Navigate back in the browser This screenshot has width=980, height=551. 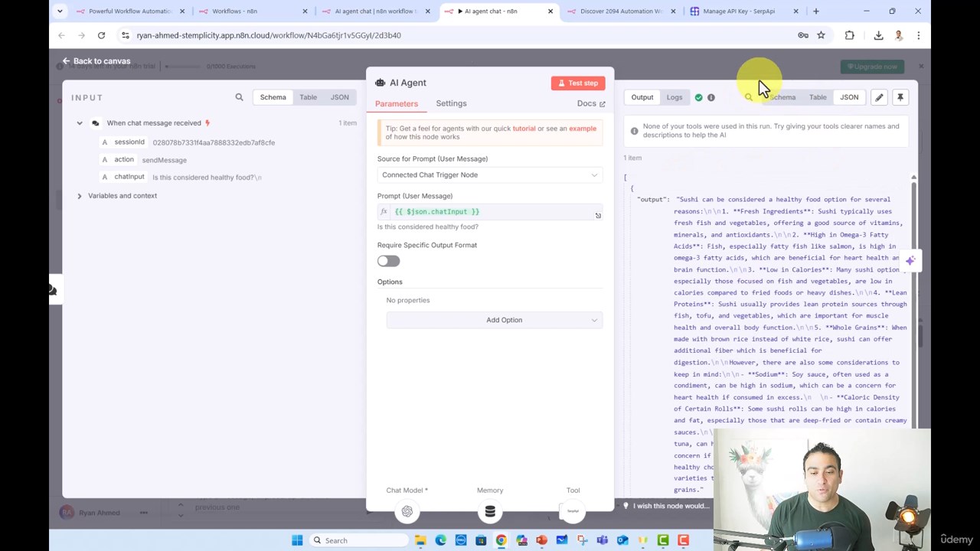61,35
